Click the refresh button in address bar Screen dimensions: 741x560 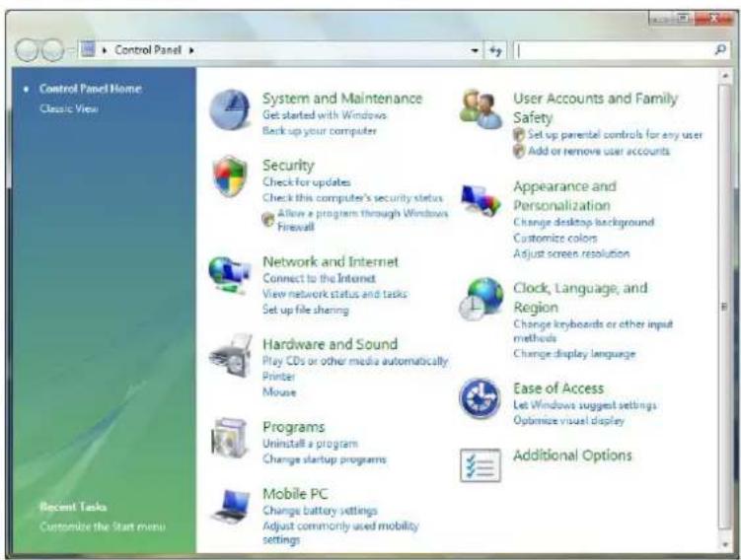click(494, 50)
